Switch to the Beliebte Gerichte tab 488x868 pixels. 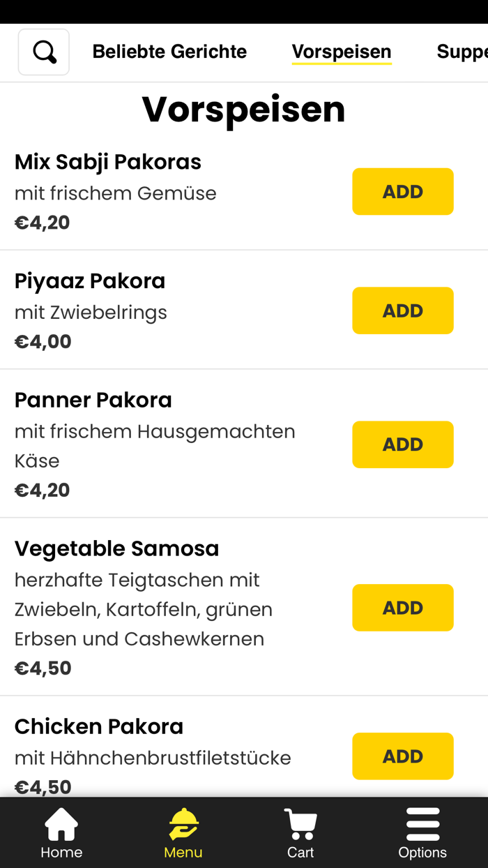(x=169, y=51)
